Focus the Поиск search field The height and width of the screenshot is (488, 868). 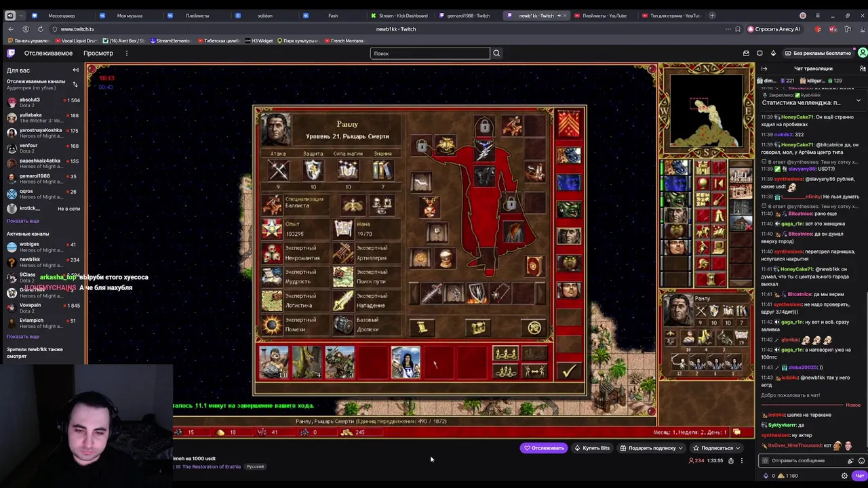pyautogui.click(x=430, y=53)
